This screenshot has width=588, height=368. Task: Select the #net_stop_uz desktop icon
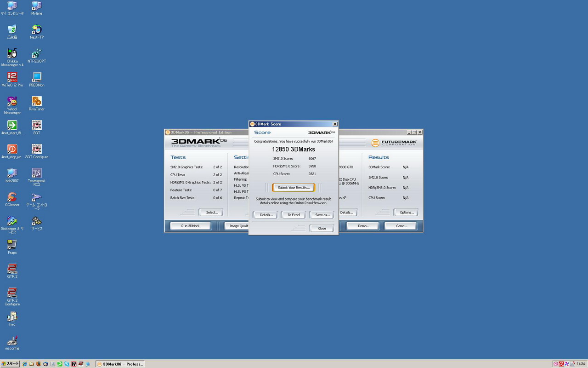pos(12,151)
